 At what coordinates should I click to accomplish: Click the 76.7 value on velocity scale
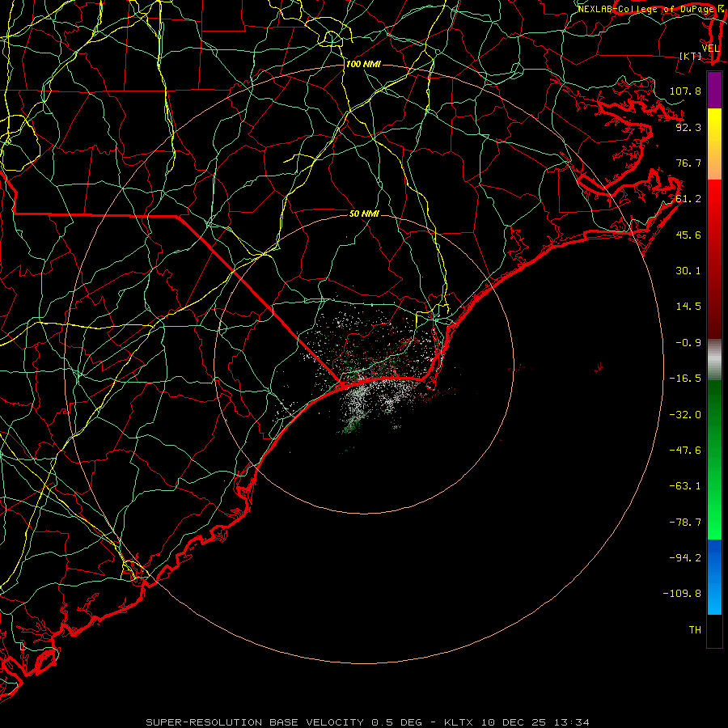pos(688,163)
